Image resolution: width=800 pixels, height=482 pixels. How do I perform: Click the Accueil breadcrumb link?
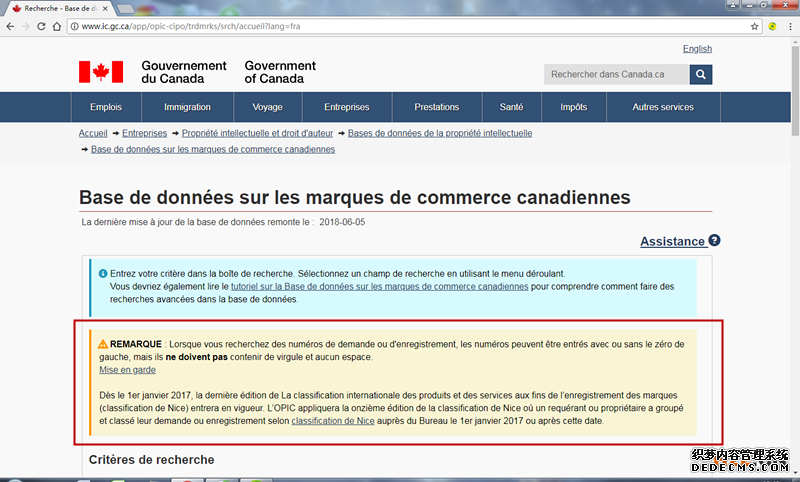pos(93,133)
